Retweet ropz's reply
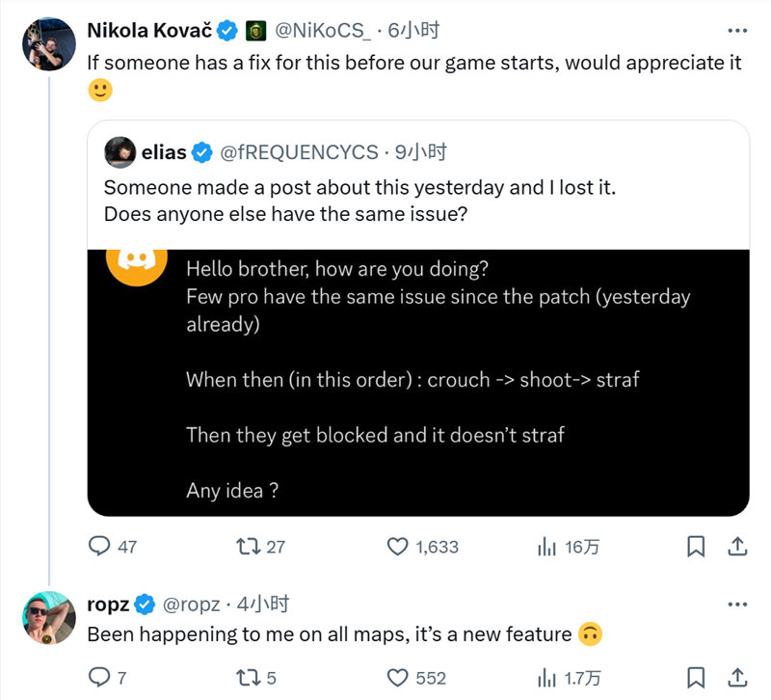771x700 pixels. pos(249,678)
